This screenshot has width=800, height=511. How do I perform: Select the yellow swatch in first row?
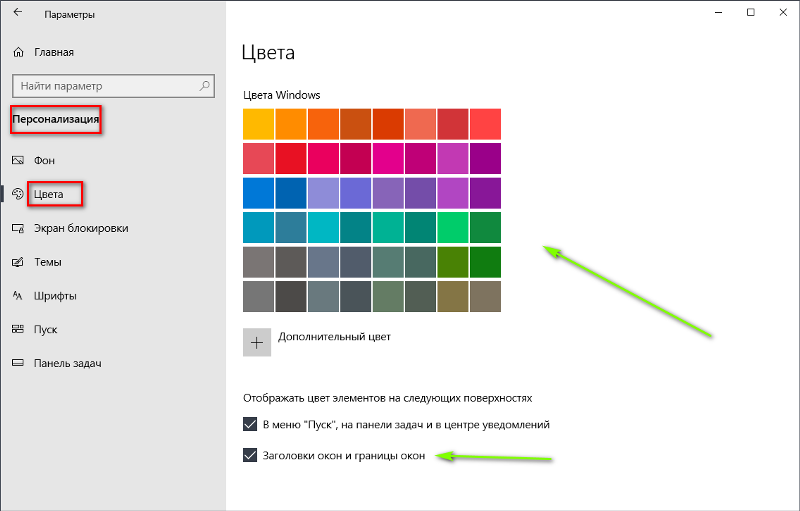258,124
